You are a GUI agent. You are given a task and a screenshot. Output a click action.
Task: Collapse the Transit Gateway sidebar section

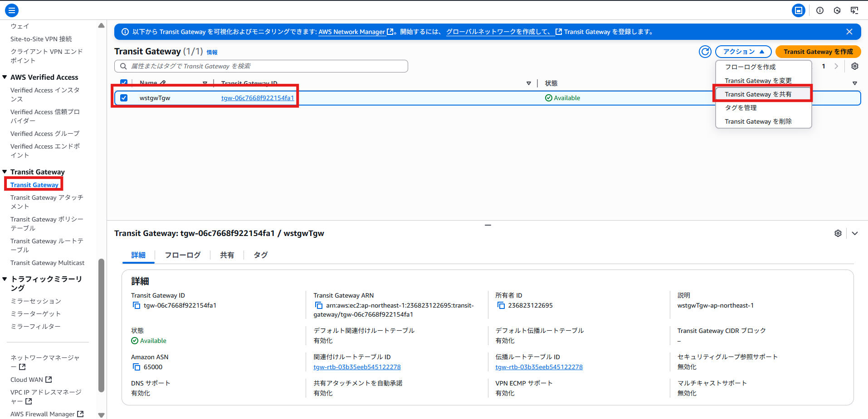point(5,172)
